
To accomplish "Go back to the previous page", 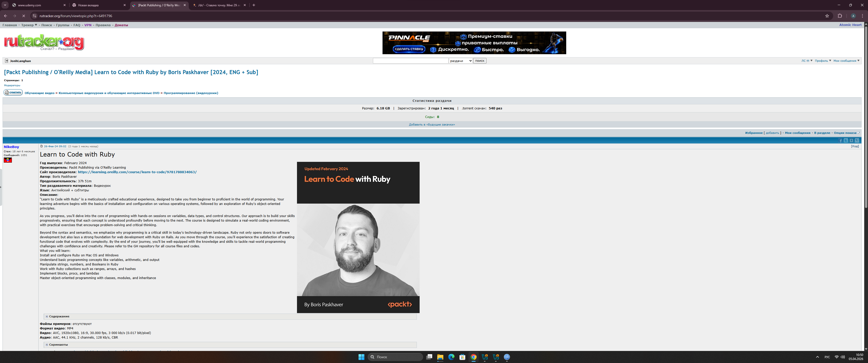I will (5, 16).
